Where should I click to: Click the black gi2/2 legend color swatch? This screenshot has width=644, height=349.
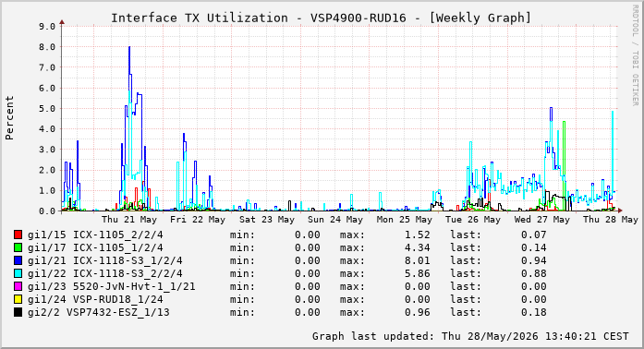pyautogui.click(x=18, y=312)
